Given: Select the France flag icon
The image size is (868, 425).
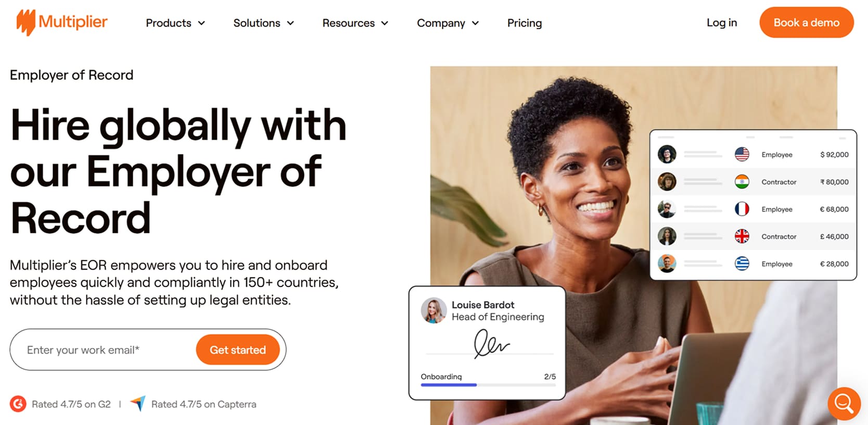Looking at the screenshot, I should tap(742, 209).
